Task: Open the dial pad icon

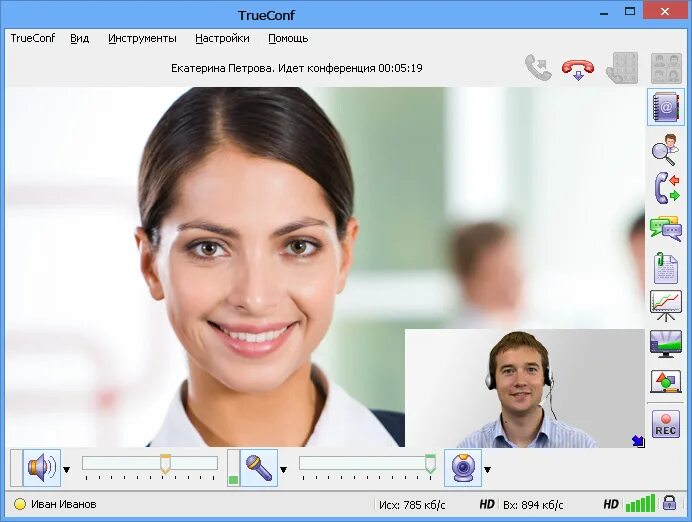Action: click(623, 68)
